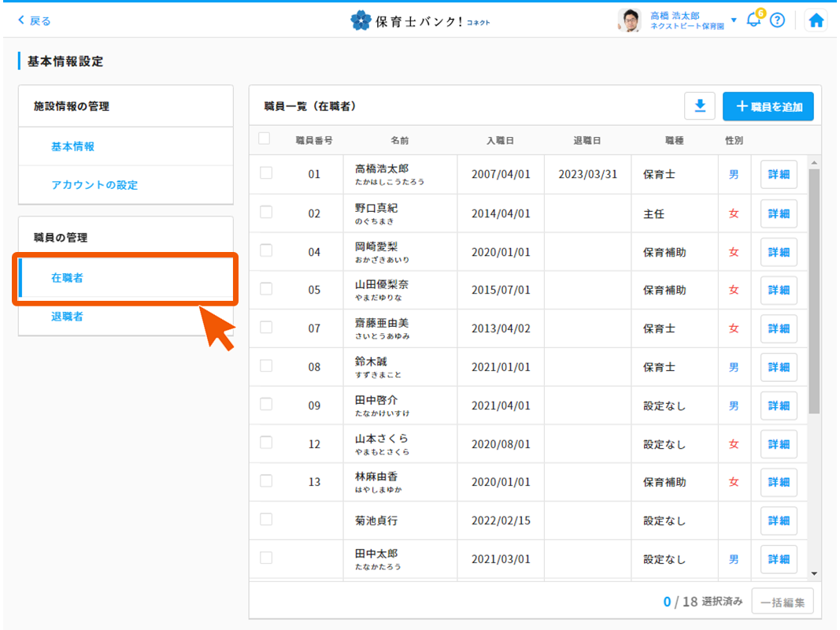Click the download staff list icon
The height and width of the screenshot is (630, 840).
[700, 106]
